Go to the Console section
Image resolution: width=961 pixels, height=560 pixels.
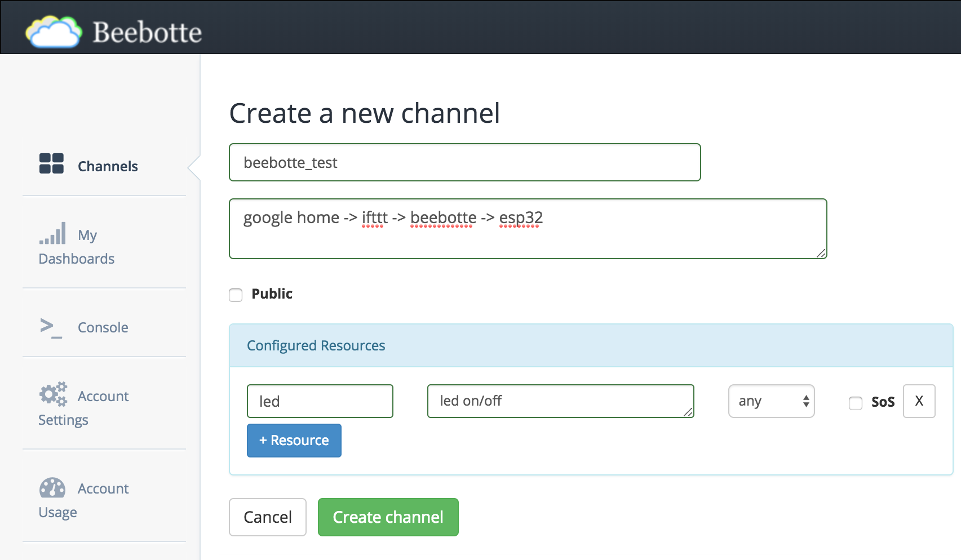click(x=103, y=327)
